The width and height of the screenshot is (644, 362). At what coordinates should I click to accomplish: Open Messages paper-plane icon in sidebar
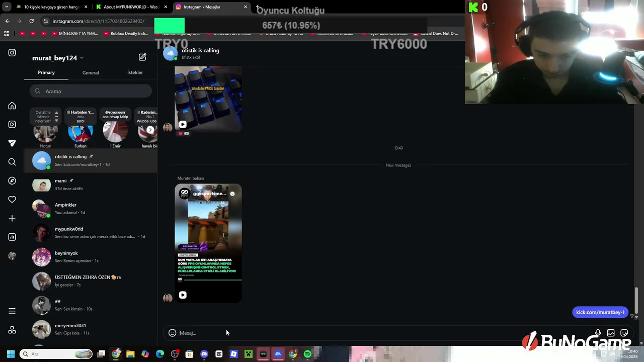(12, 143)
